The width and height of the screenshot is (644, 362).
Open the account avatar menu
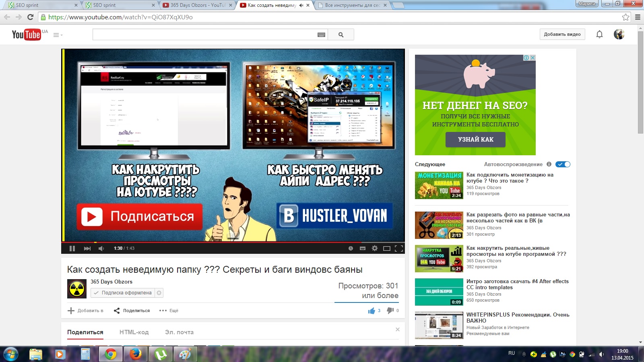point(619,34)
